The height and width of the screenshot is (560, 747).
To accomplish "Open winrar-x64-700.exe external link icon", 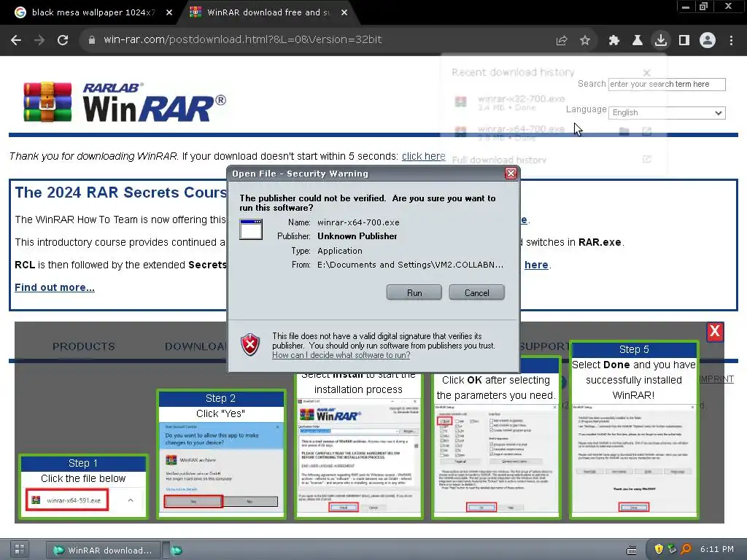I will [646, 131].
